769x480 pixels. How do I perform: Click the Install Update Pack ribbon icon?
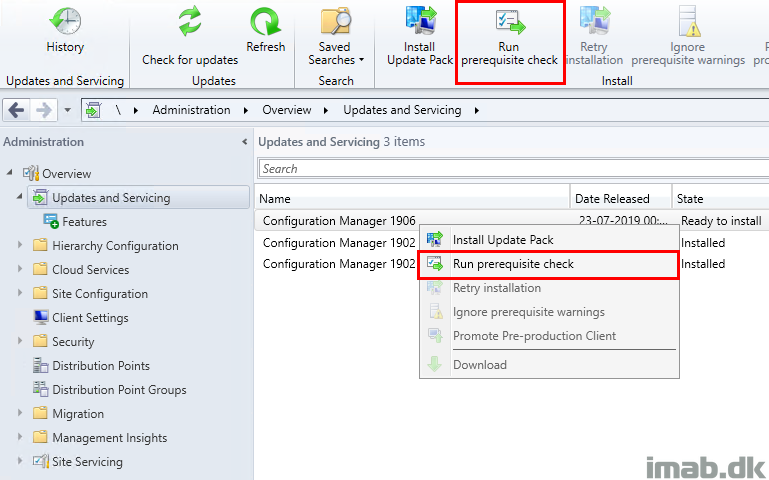tap(420, 22)
